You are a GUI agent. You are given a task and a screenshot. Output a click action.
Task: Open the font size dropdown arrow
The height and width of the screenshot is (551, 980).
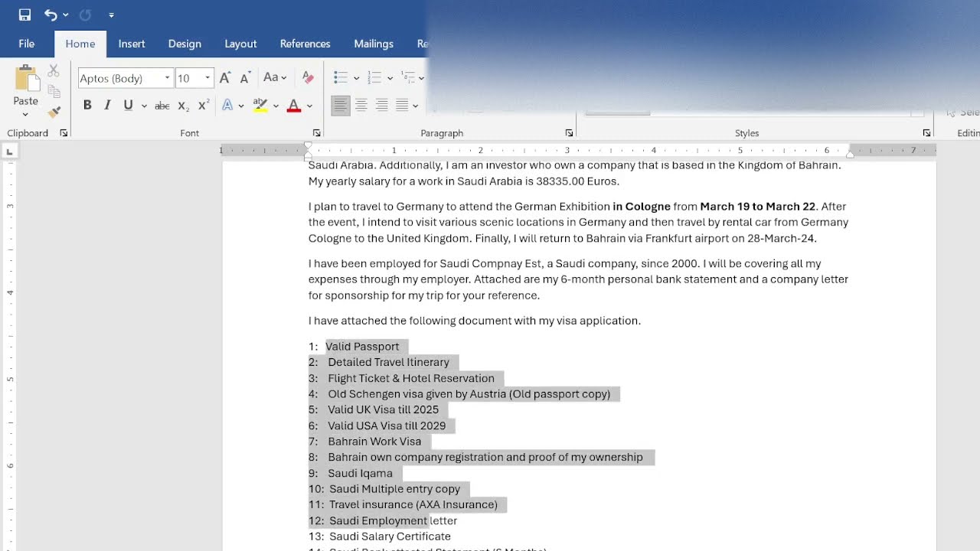(207, 78)
